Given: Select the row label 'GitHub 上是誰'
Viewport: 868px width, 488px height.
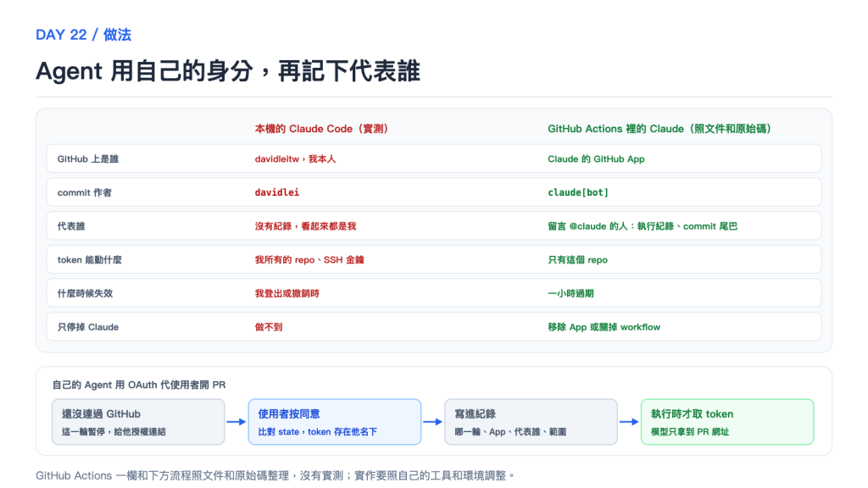Looking at the screenshot, I should click(88, 158).
